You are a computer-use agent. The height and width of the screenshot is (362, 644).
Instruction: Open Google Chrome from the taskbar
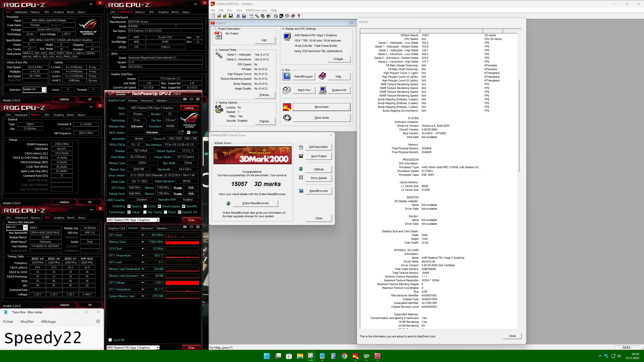[344, 356]
